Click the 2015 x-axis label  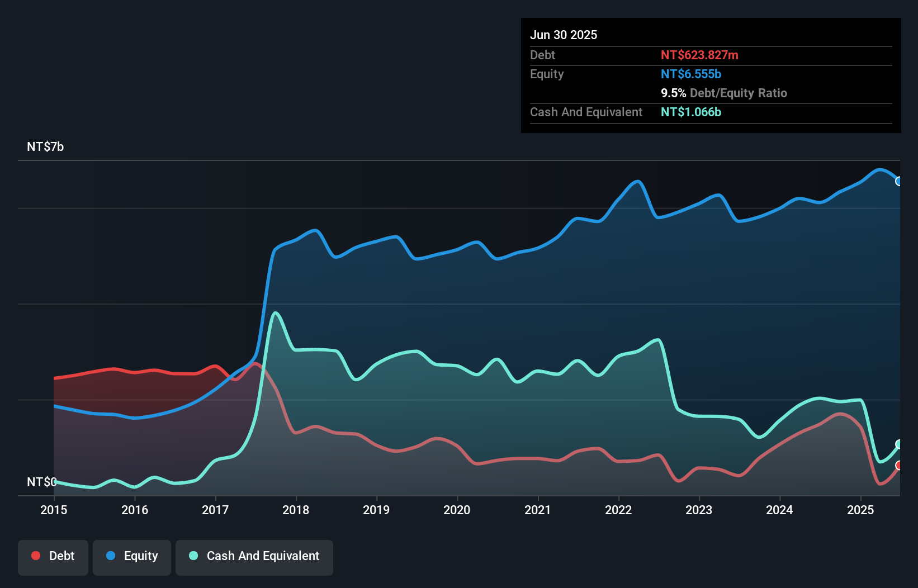(54, 510)
